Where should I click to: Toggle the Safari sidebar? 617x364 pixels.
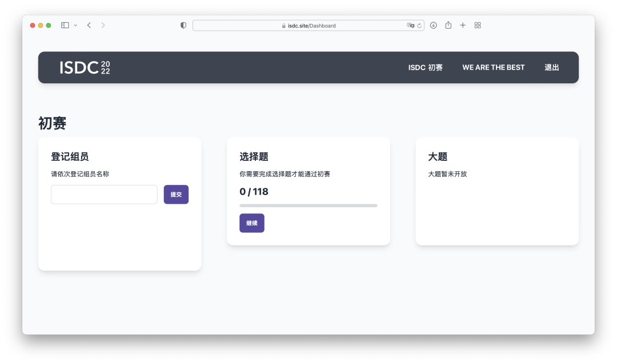65,25
